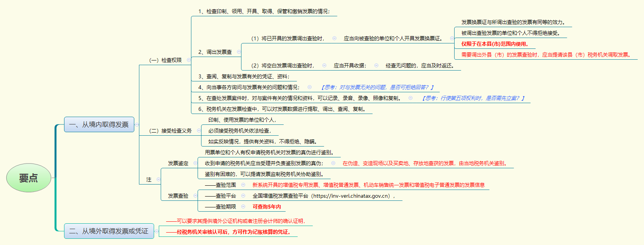Screen dimensions: 644x245
Task: Collapse toggle after 应当向被查验的单位和个人开具发票换票证
Action: [452, 38]
